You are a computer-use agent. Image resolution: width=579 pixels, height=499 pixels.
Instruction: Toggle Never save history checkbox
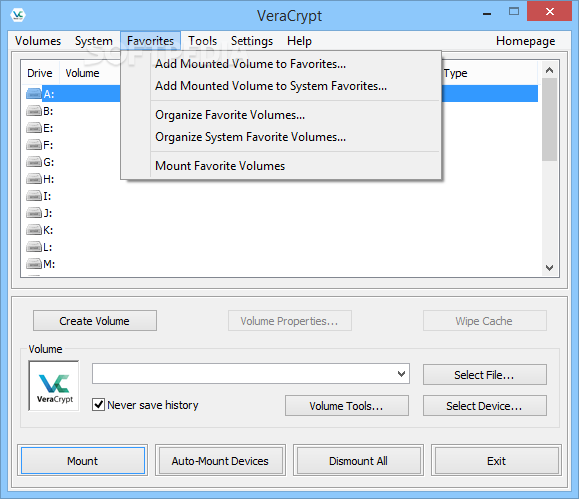pyautogui.click(x=98, y=405)
